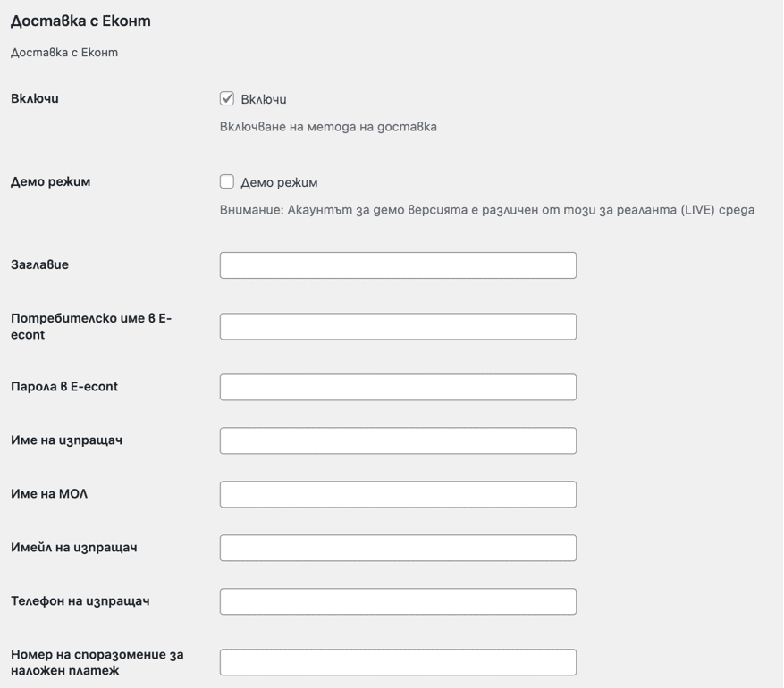Select the E-econt username field

coord(398,326)
